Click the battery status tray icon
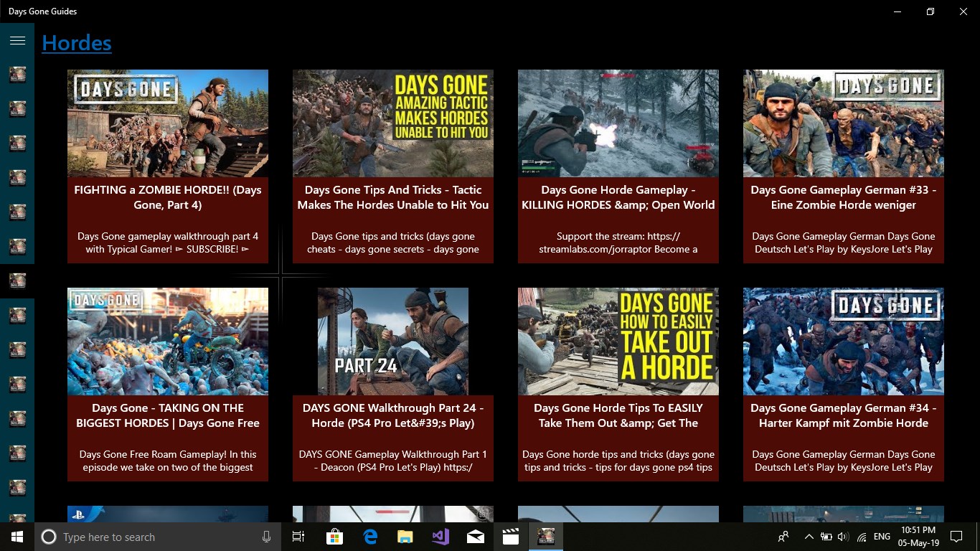 (826, 537)
